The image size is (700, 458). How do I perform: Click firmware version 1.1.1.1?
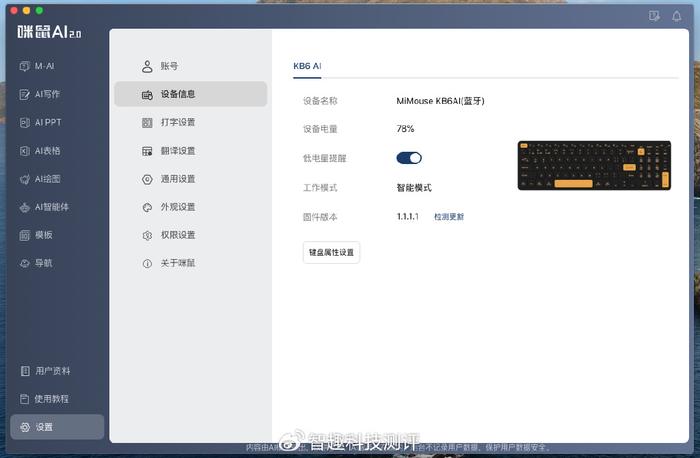click(408, 217)
